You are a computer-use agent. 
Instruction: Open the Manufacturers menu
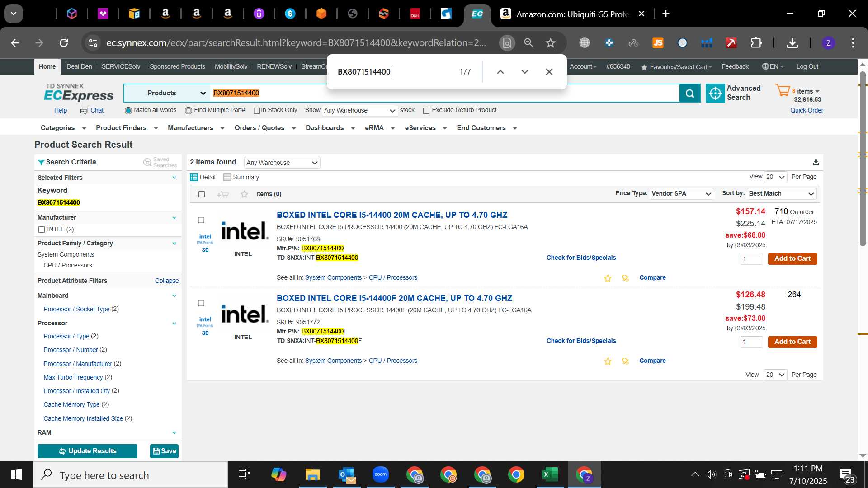coord(196,128)
